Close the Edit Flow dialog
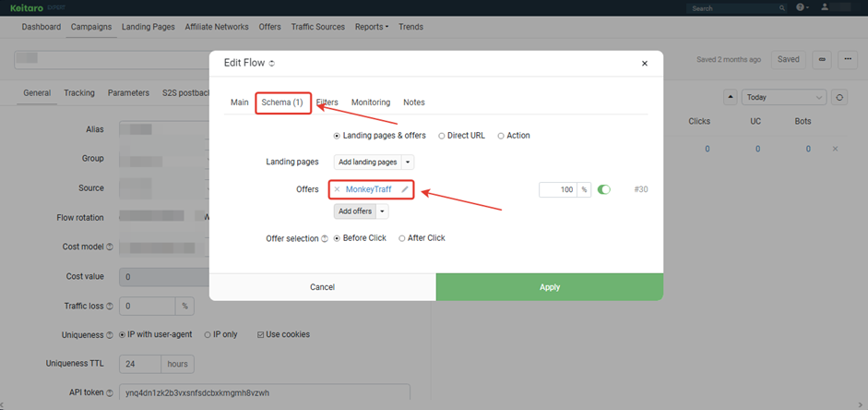 [645, 63]
